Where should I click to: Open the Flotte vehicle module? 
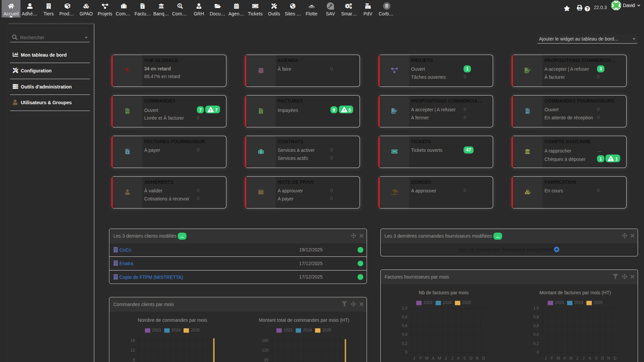(311, 9)
